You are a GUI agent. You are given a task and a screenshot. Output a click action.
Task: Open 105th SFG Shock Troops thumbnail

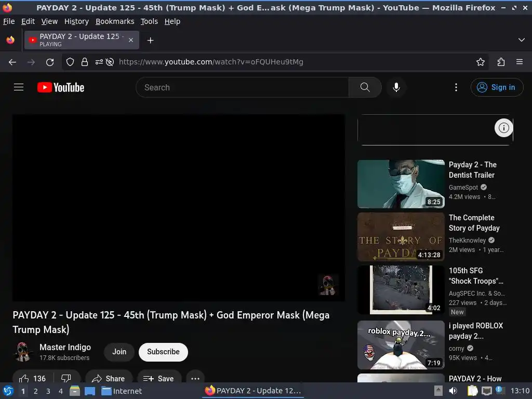(401, 290)
